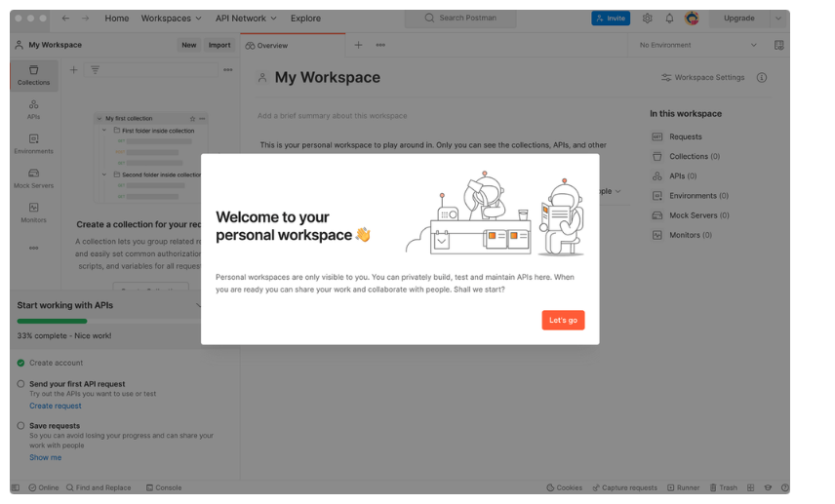Open the notifications bell
The width and height of the screenshot is (835, 504).
669,19
